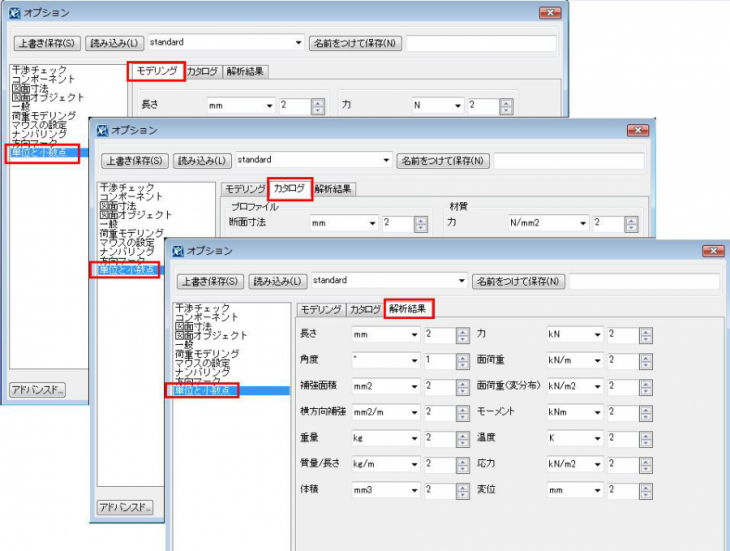Select モデリング tab in back window

(156, 71)
